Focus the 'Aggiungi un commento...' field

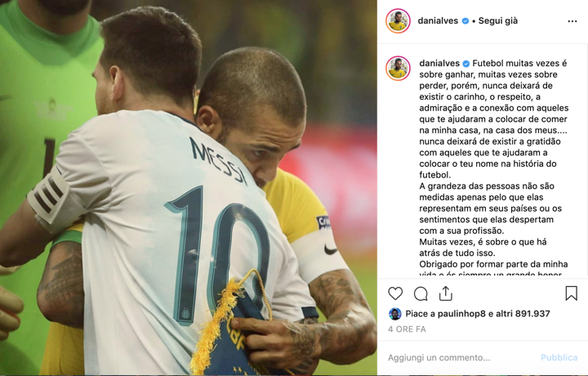(460, 358)
